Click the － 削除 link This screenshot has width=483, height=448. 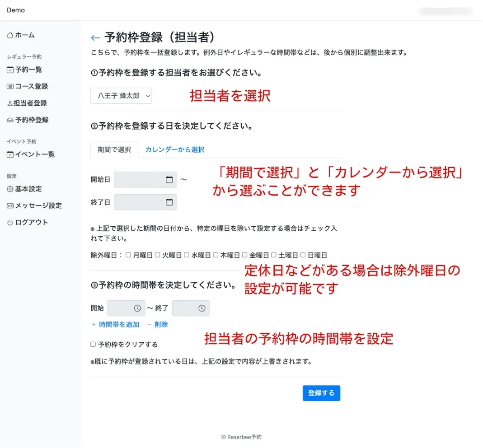(x=157, y=324)
